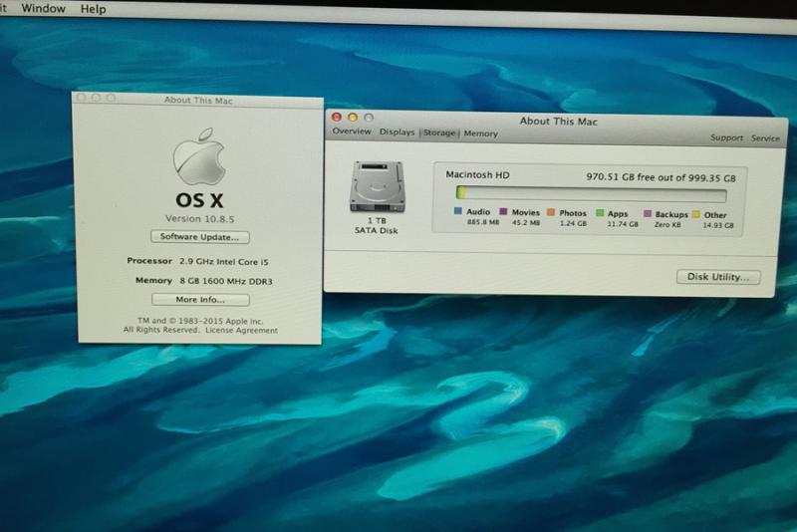
Task: Click the 'SATA Disk' label
Action: [x=377, y=230]
